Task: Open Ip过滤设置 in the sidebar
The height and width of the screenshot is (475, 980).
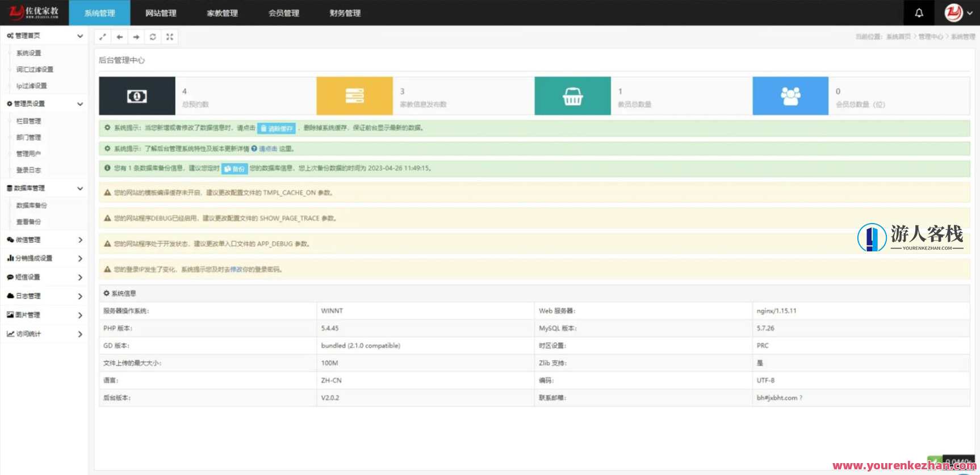Action: [31, 86]
